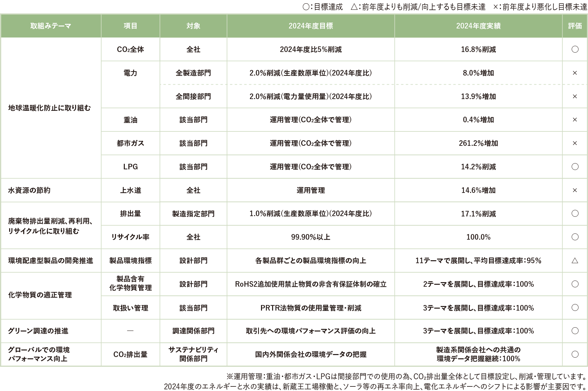Click the サステナビリティ関係部門 target cell

[x=193, y=353]
